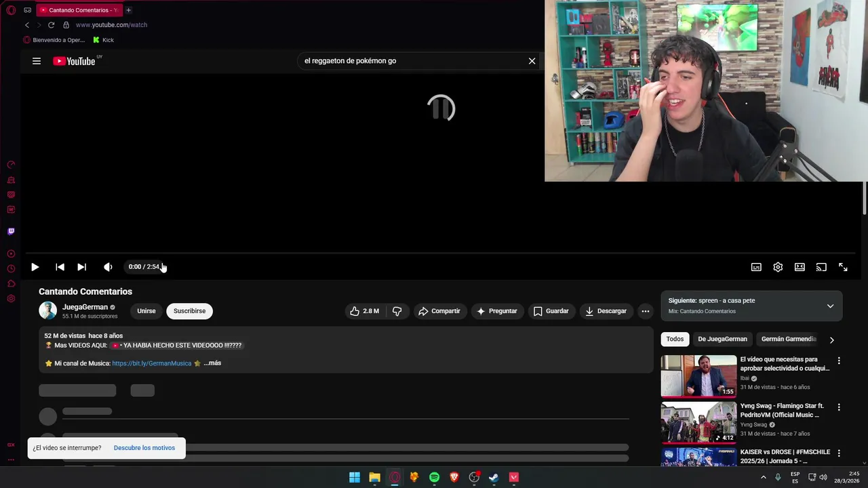View site security lock info
868x488 pixels.
tap(66, 25)
